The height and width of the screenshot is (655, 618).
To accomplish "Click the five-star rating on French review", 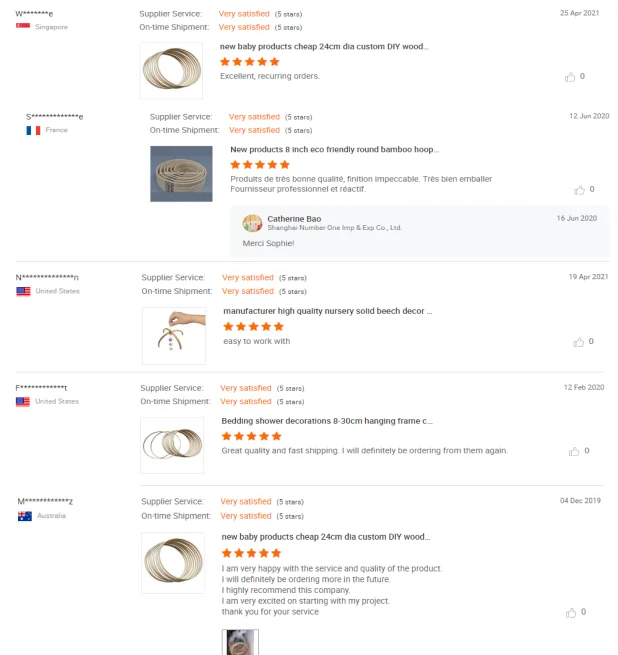I will point(260,164).
